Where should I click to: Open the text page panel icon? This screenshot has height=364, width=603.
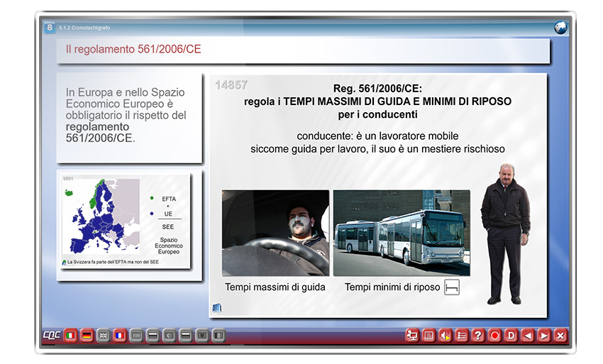[428, 336]
